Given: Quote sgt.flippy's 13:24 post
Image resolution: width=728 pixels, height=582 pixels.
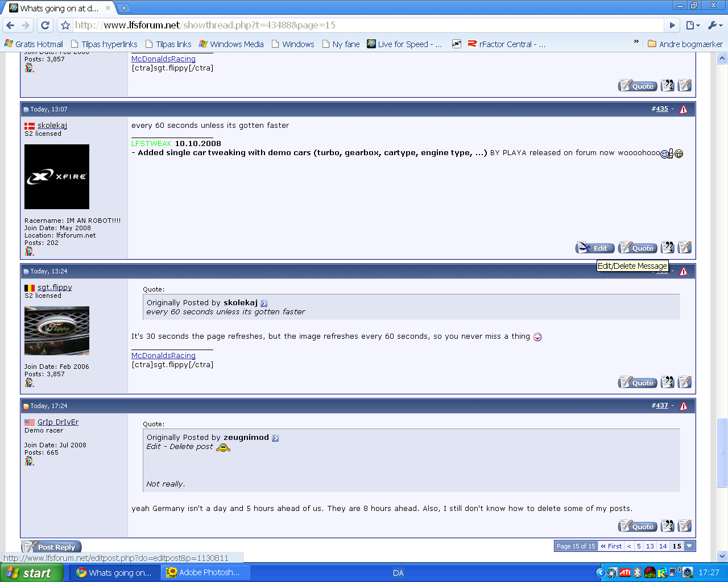Looking at the screenshot, I should 638,383.
